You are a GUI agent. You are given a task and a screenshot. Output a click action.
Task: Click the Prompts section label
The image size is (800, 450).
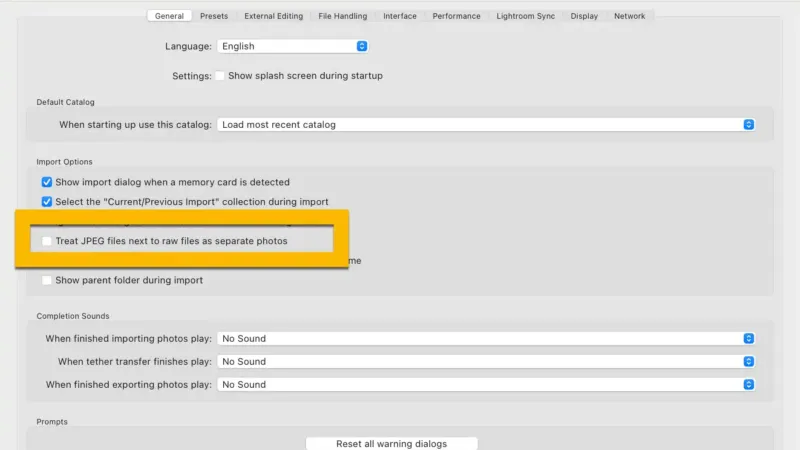pyautogui.click(x=52, y=421)
